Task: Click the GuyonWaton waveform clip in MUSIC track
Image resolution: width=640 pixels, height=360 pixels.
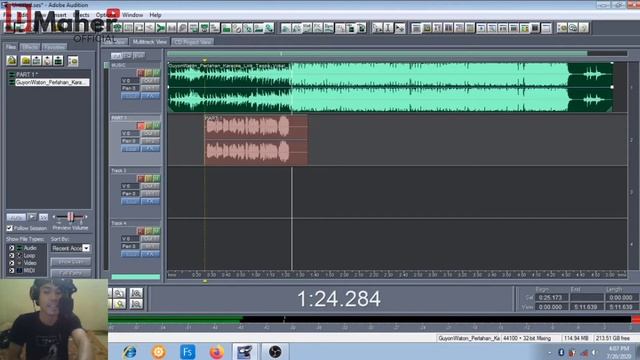Action: point(390,87)
